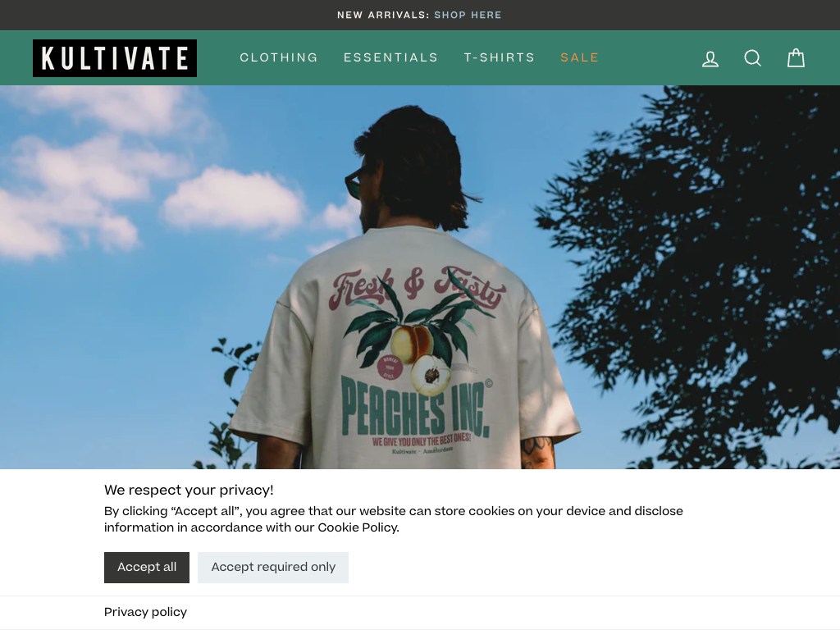Go home via the KULTIVATE logo
Viewport: 840px width, 630px height.
[x=115, y=58]
